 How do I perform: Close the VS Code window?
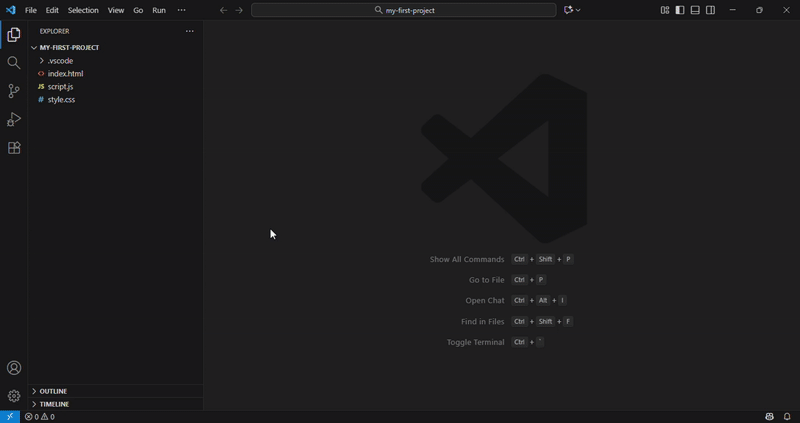pos(786,10)
